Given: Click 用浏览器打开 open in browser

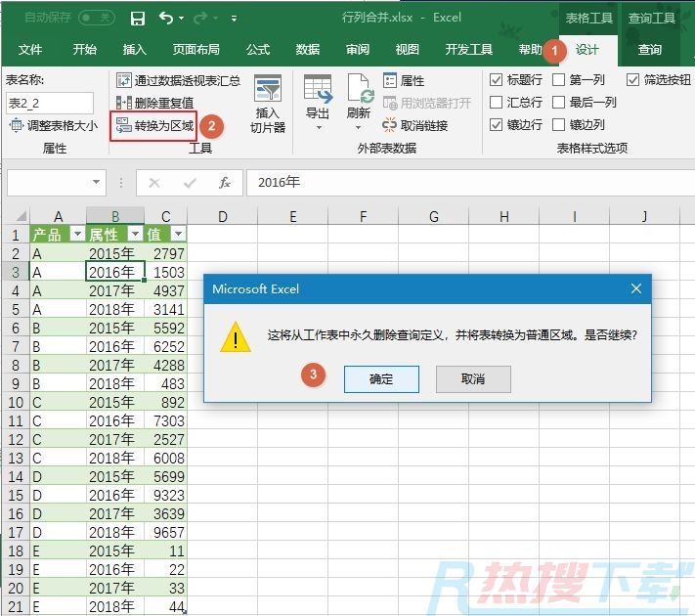Looking at the screenshot, I should coord(427,104).
